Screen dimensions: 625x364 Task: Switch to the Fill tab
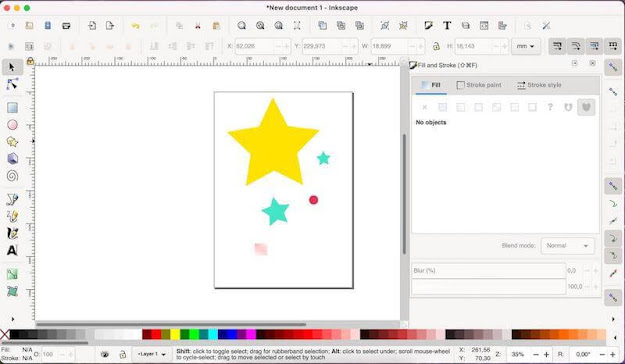pos(431,85)
